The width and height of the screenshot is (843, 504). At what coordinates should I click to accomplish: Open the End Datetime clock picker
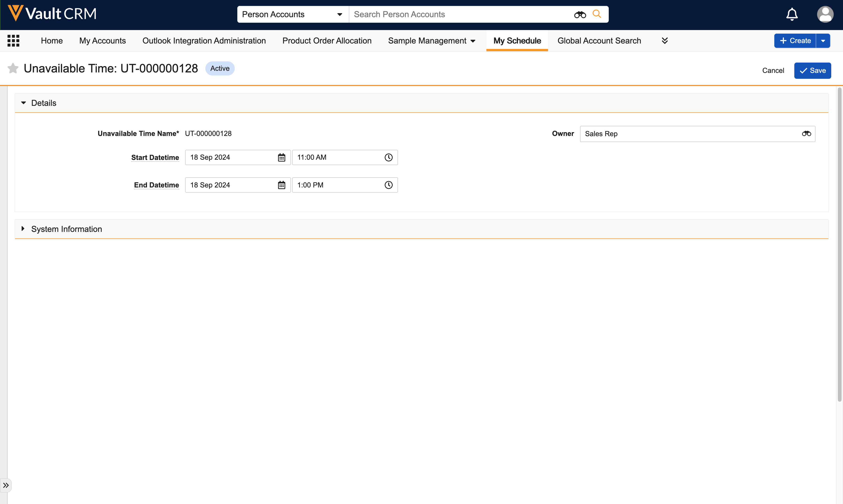point(389,185)
